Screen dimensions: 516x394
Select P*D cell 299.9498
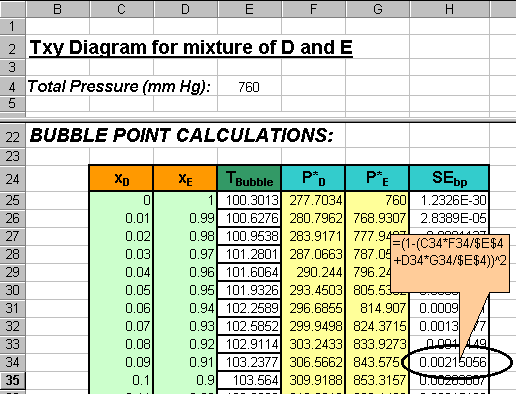coord(313,326)
